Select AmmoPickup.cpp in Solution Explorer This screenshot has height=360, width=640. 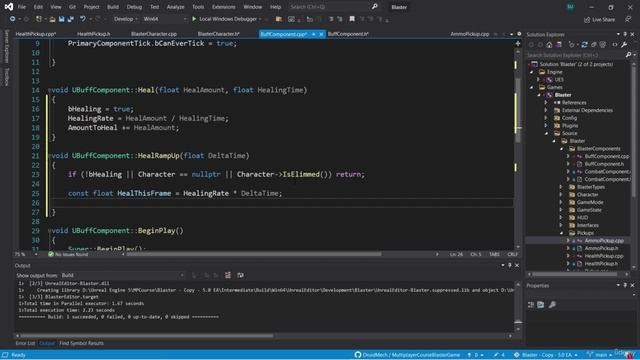click(604, 240)
